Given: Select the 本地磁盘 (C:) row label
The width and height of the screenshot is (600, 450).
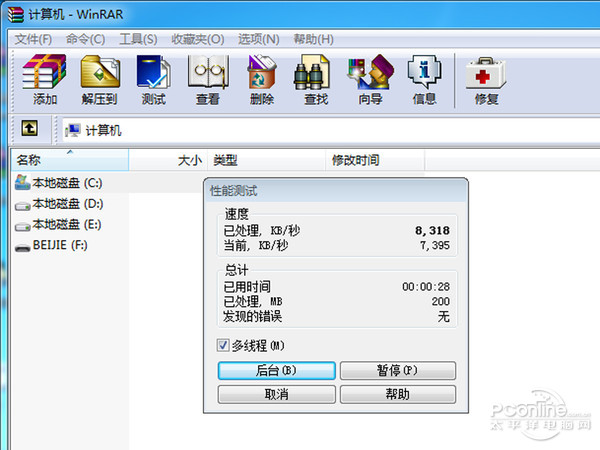Looking at the screenshot, I should pyautogui.click(x=67, y=183).
